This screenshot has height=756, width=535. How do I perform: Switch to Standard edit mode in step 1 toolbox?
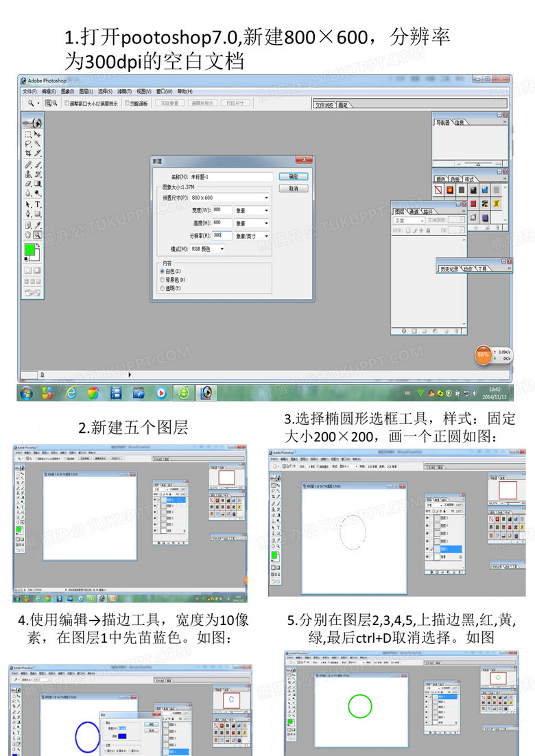(x=28, y=270)
